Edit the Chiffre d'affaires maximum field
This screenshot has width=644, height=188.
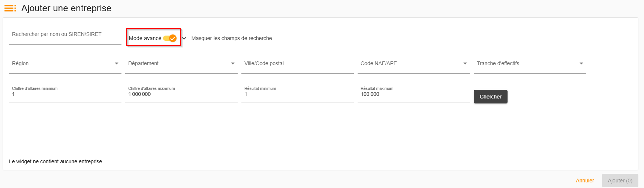tap(181, 94)
